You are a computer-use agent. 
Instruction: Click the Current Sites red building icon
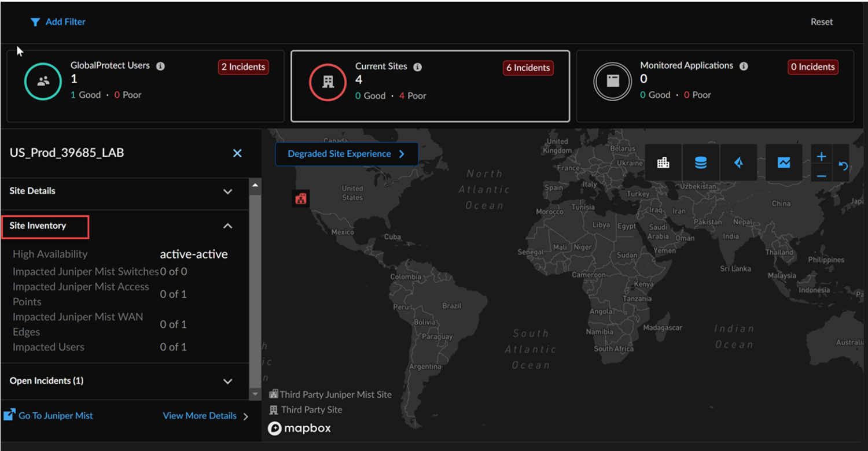click(328, 82)
